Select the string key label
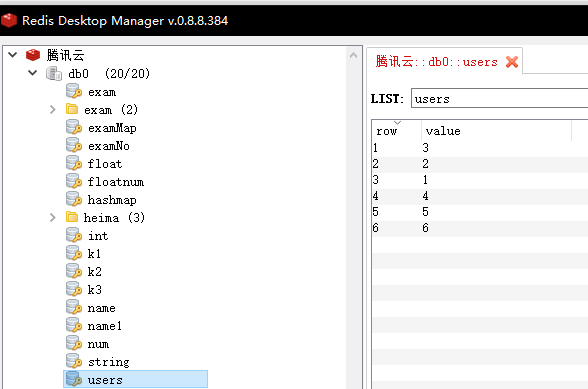588x389 pixels. (109, 362)
